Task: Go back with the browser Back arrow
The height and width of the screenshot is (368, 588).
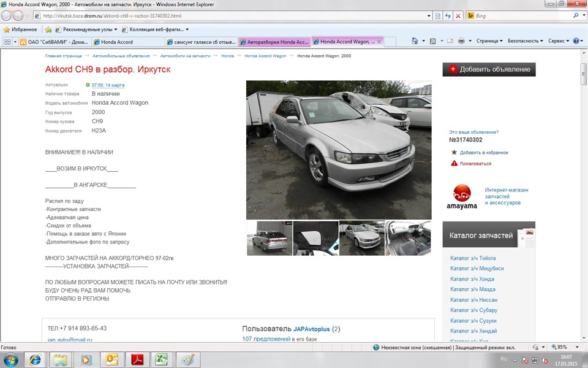Action: point(6,16)
